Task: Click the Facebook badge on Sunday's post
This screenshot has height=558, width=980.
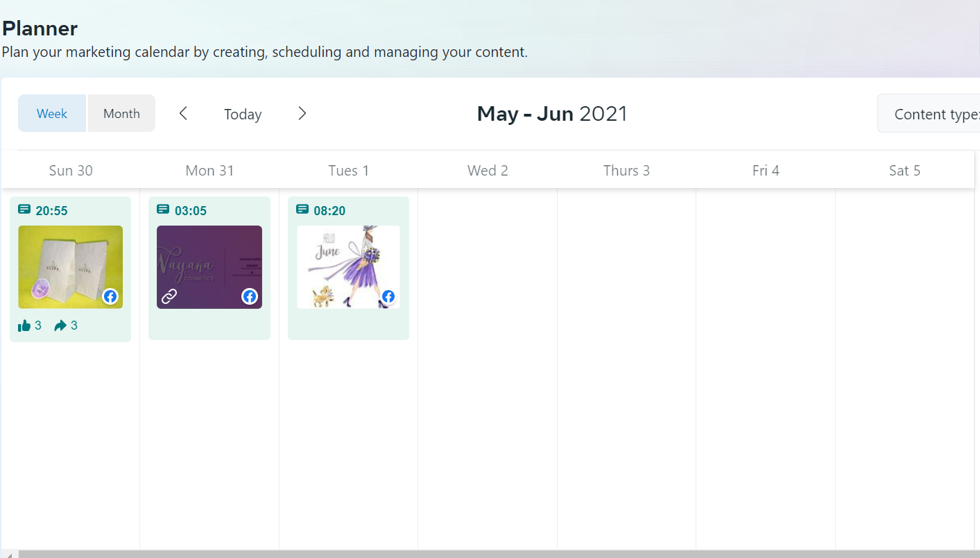Action: pyautogui.click(x=110, y=297)
